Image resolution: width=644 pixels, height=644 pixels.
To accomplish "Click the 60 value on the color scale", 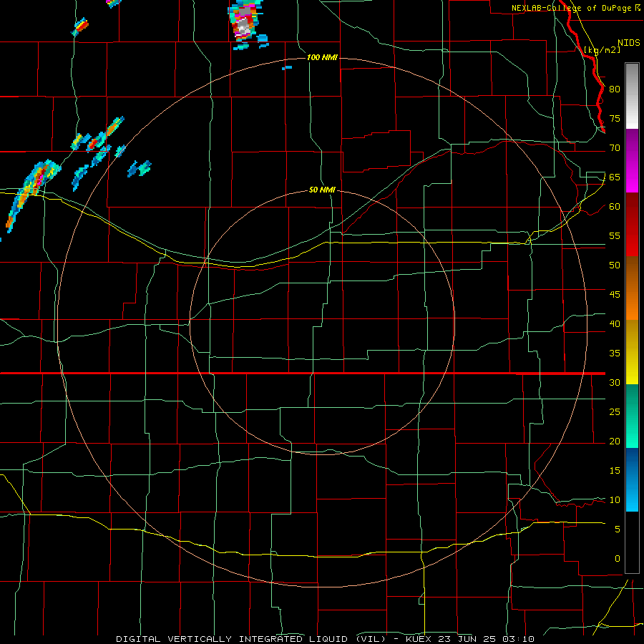I will [615, 207].
